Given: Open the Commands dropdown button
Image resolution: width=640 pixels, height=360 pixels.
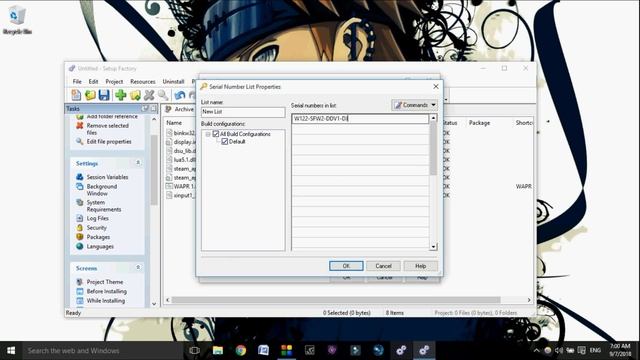Looking at the screenshot, I should (x=414, y=105).
